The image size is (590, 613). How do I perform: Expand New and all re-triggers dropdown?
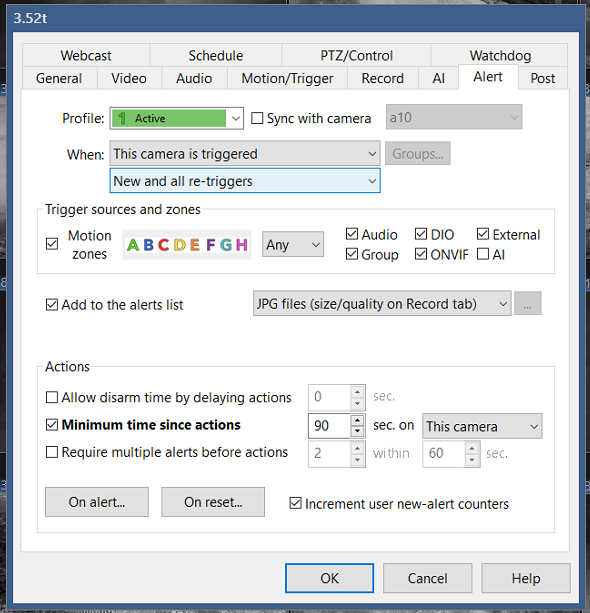click(x=245, y=181)
